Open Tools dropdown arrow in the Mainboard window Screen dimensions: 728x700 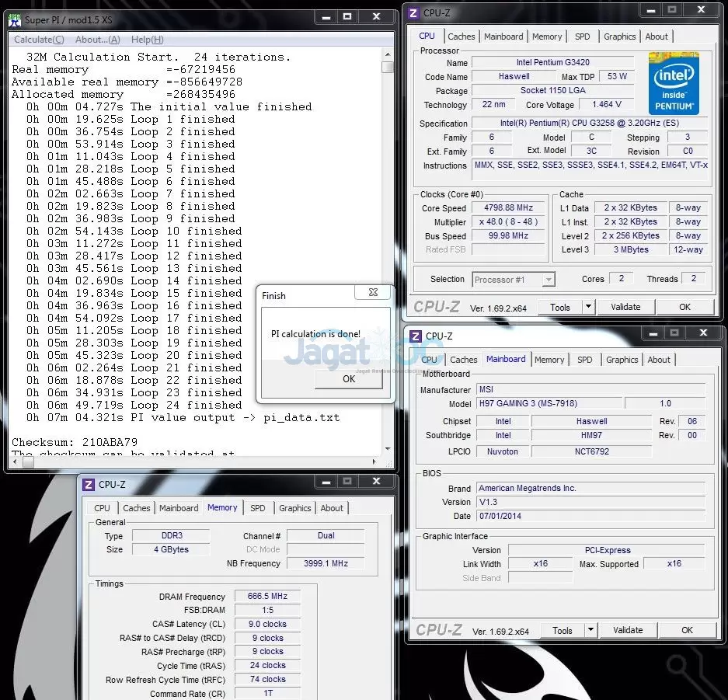(590, 630)
